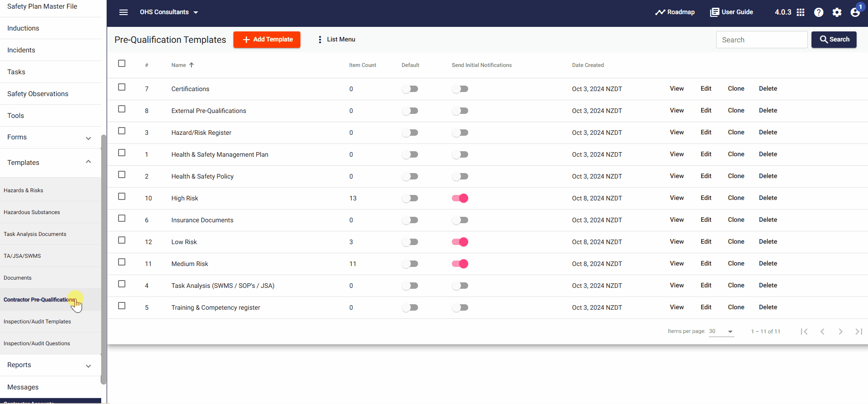Sort by Name column header

pyautogui.click(x=182, y=65)
